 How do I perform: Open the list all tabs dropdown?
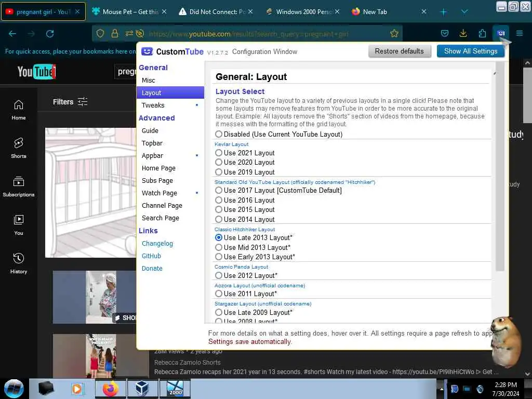point(464,12)
